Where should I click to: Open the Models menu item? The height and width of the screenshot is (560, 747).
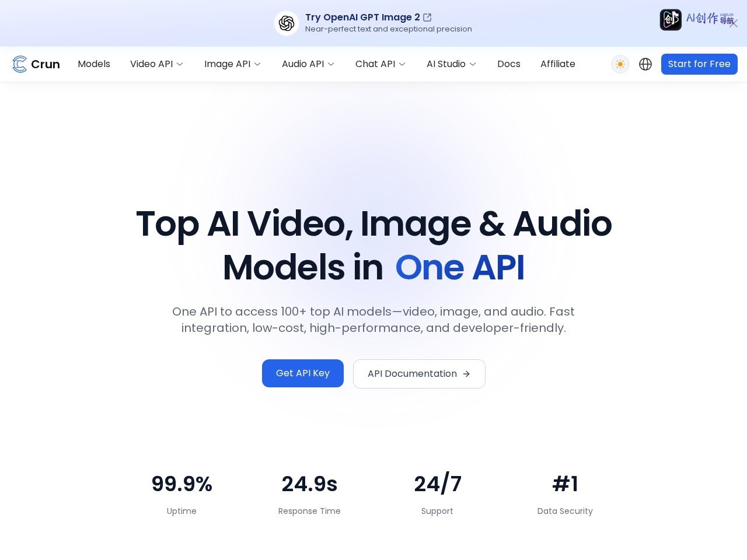coord(94,64)
